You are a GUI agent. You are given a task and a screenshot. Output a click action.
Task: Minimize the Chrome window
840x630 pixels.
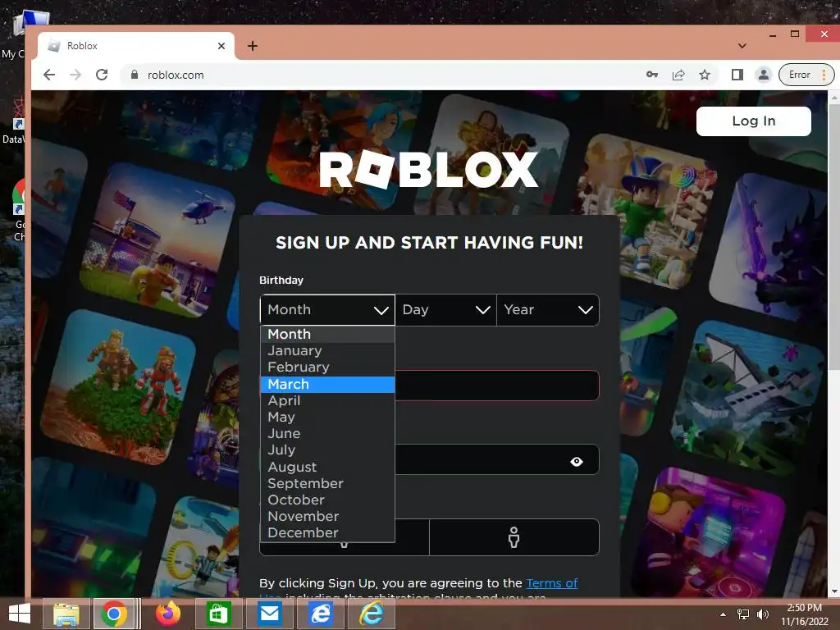(773, 34)
